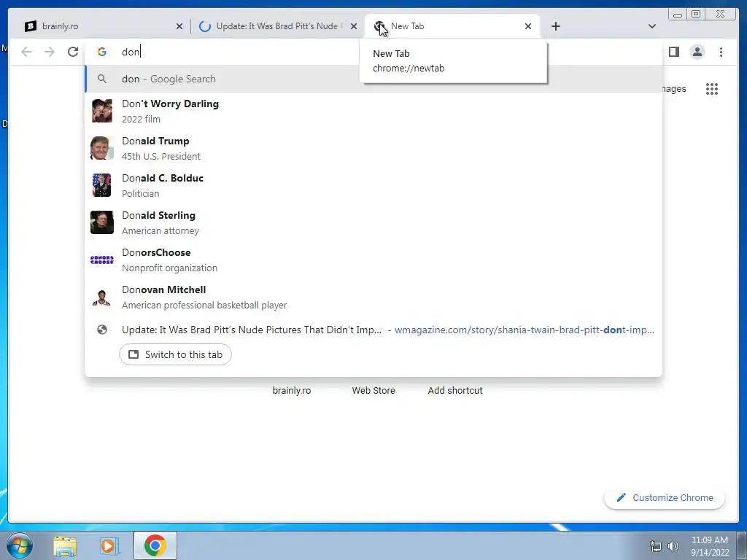
Task: Click the browser back arrow
Action: pos(26,52)
